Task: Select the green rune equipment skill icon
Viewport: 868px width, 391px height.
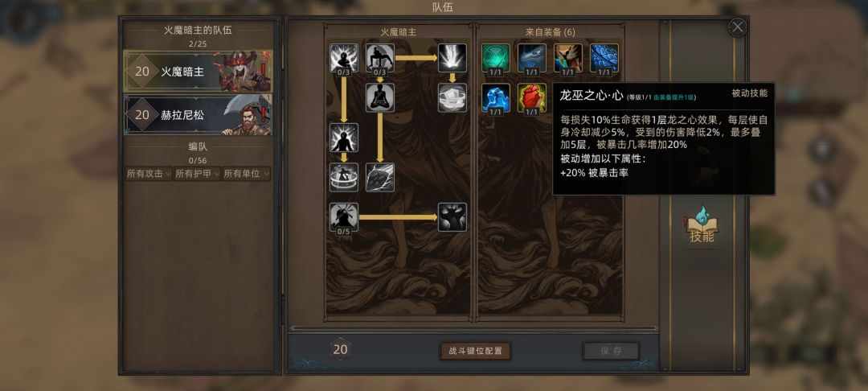Action: coord(495,58)
